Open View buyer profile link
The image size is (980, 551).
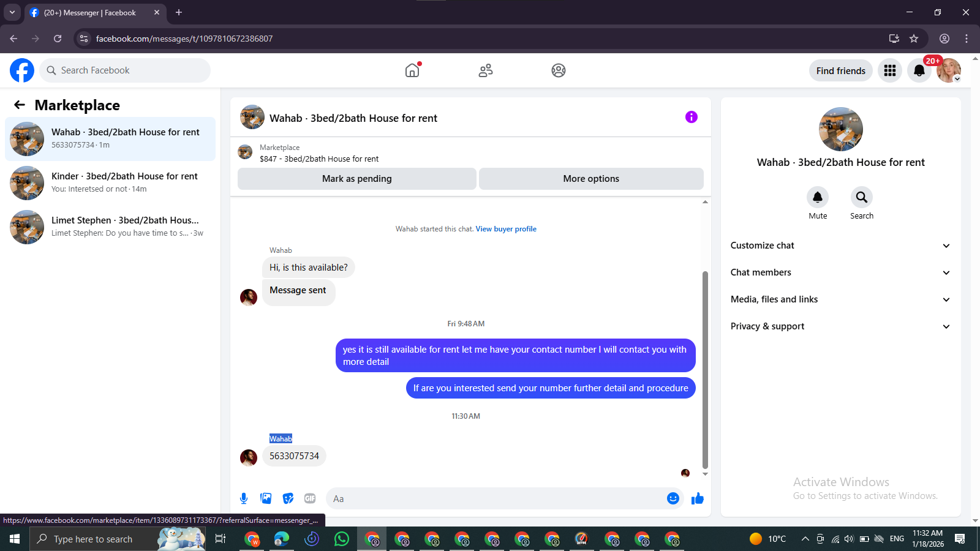click(x=506, y=229)
